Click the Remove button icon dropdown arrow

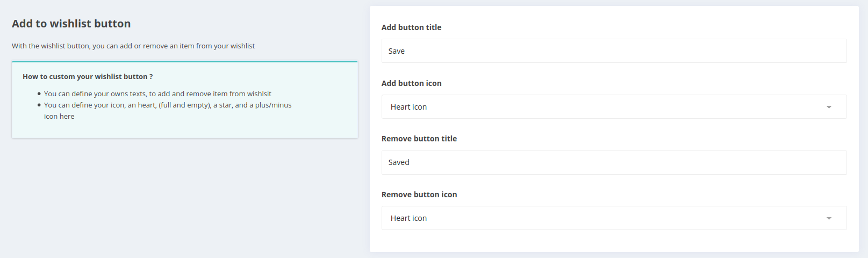pos(829,218)
